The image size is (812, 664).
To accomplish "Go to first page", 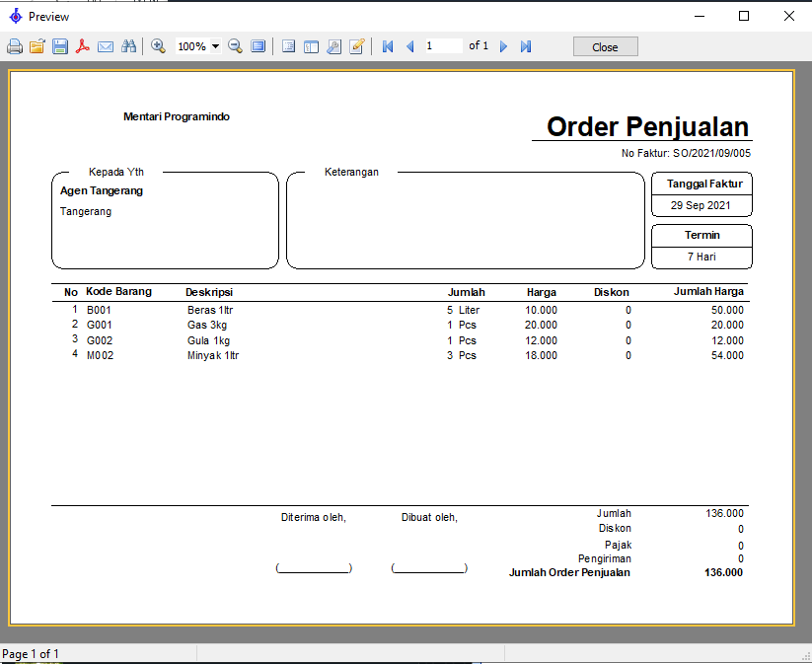I will click(388, 46).
